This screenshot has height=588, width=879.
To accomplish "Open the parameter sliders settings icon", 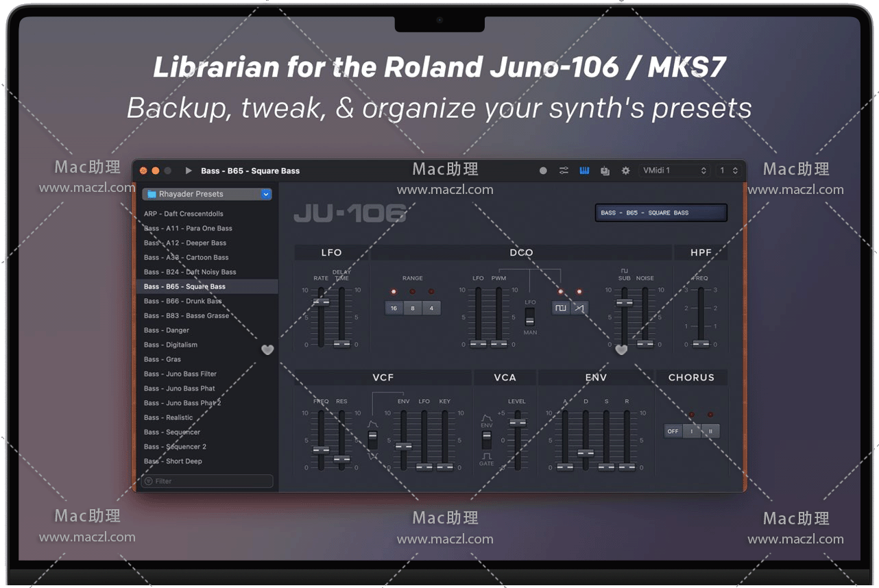I will point(564,171).
